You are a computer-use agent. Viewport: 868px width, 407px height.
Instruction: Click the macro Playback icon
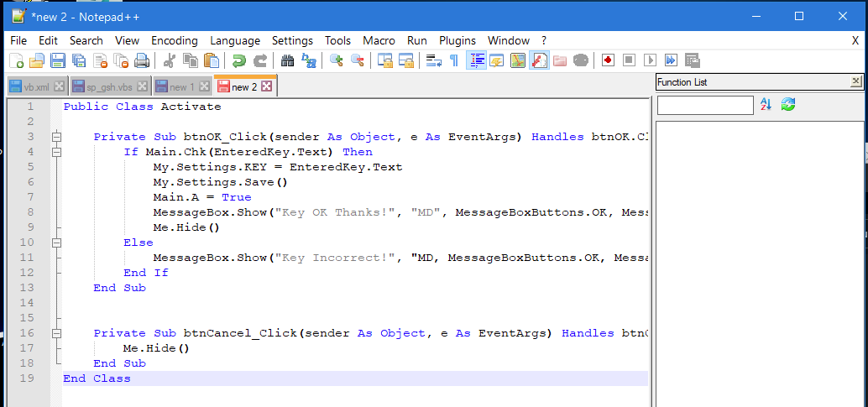point(650,60)
